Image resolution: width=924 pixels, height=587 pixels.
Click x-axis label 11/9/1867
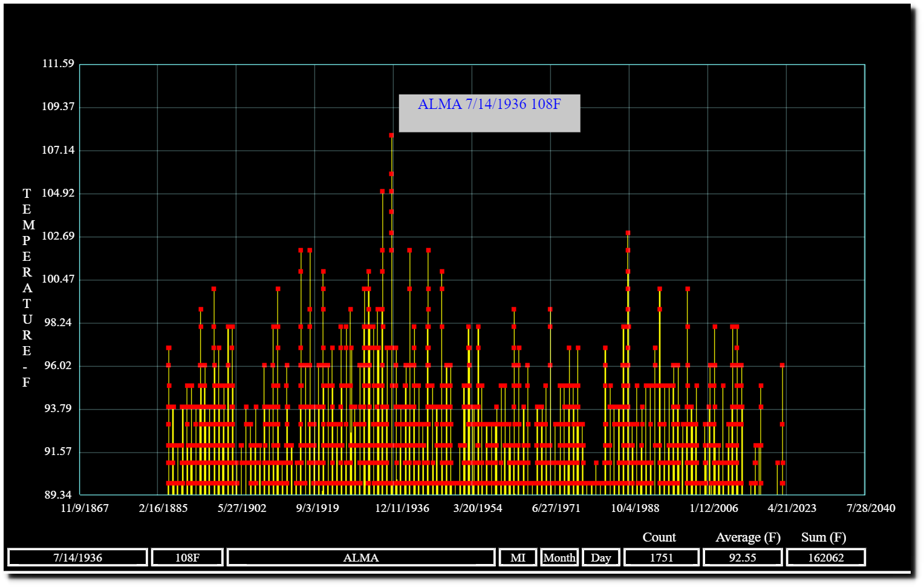(x=85, y=508)
